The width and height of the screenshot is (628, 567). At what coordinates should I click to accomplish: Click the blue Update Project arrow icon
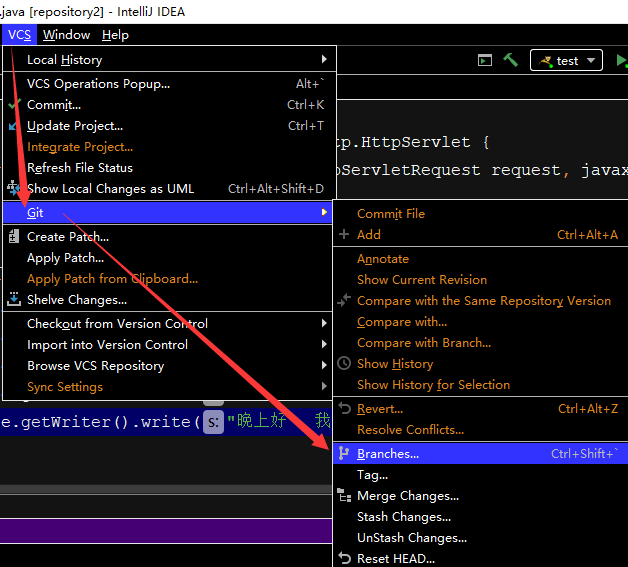click(13, 126)
